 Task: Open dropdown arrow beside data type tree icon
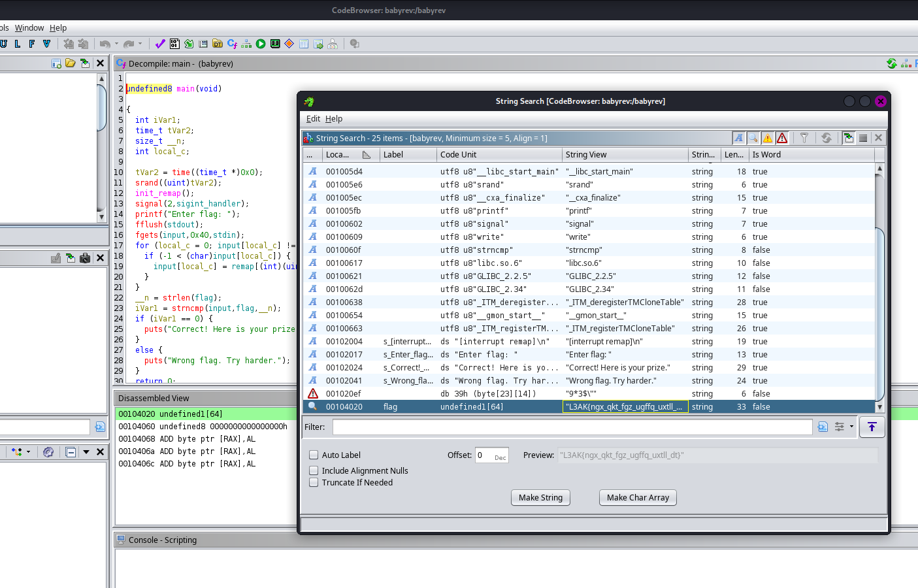(28, 451)
